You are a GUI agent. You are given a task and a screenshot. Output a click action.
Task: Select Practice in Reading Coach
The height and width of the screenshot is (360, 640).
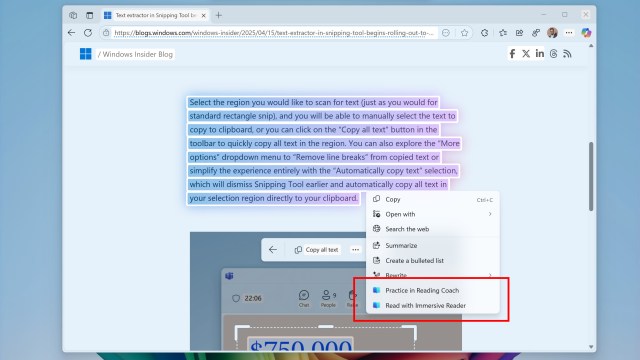pos(433,290)
